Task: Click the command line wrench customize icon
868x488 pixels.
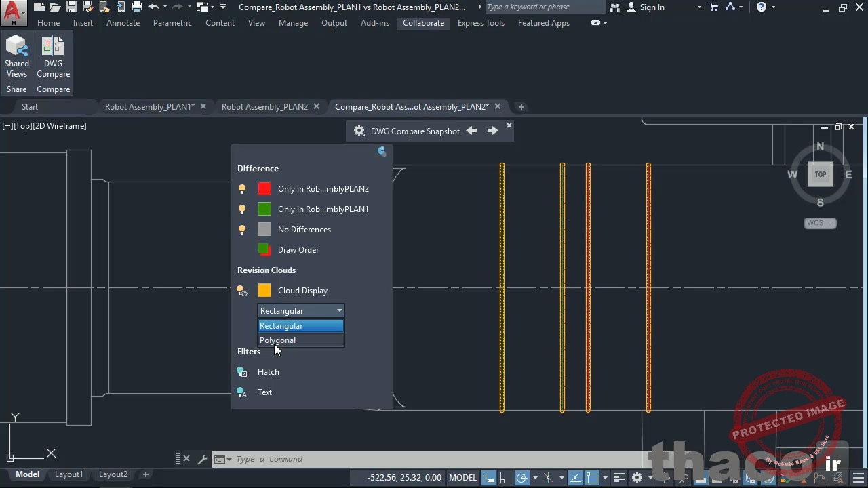Action: pyautogui.click(x=202, y=459)
